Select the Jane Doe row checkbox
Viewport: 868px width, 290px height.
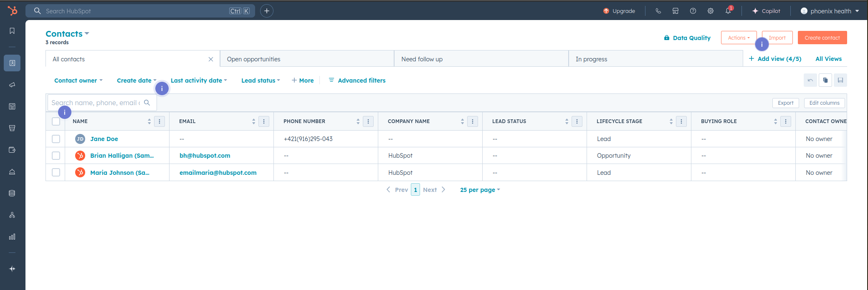pyautogui.click(x=56, y=139)
